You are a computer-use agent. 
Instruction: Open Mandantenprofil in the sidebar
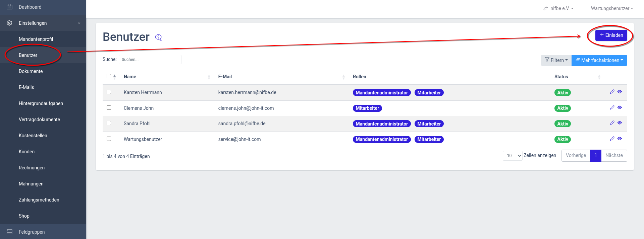[x=36, y=39]
